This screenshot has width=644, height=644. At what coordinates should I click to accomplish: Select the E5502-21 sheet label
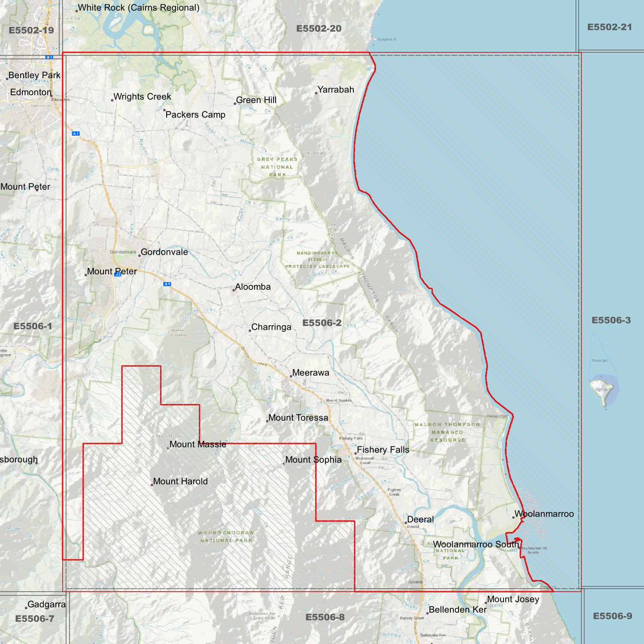[x=609, y=27]
